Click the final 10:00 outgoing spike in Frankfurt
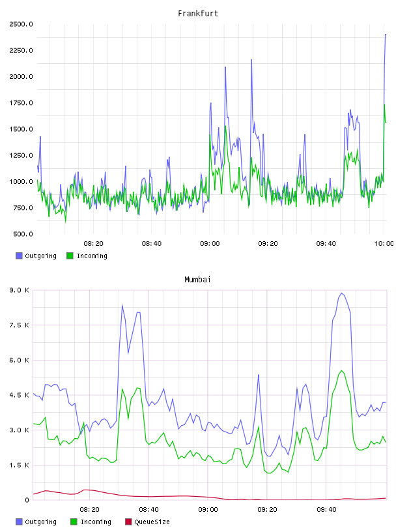Viewport: 396px width, 532px height. click(x=386, y=35)
